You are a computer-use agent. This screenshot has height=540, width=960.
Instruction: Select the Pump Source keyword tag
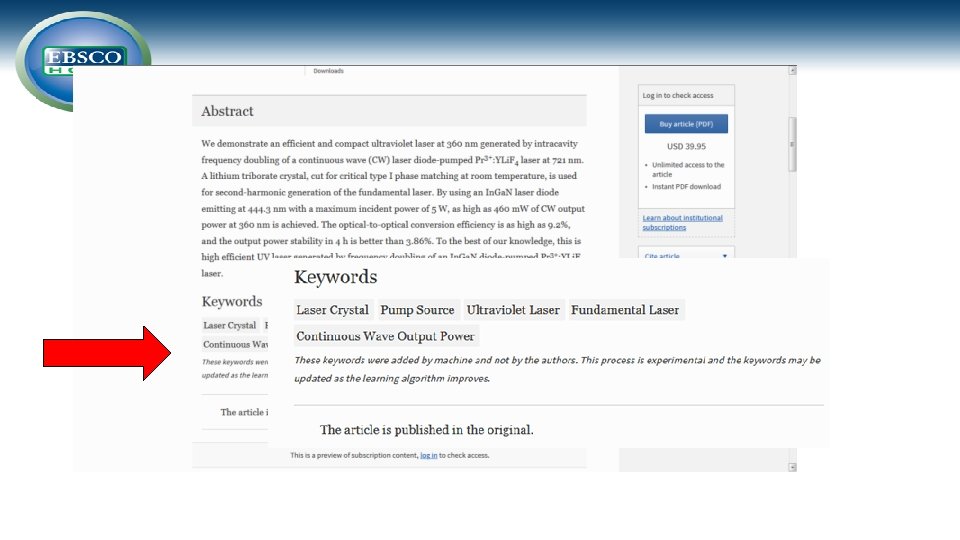point(417,310)
